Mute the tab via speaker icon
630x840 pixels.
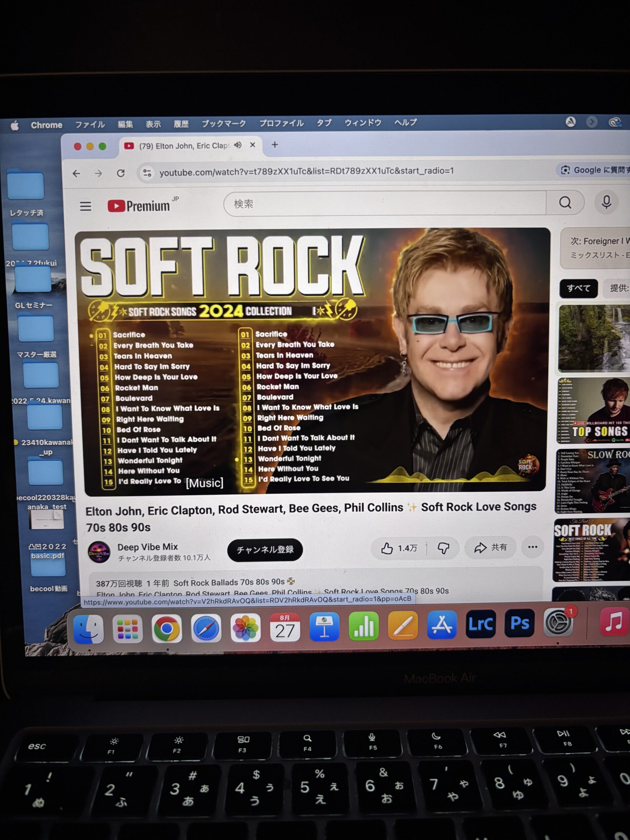tap(238, 145)
